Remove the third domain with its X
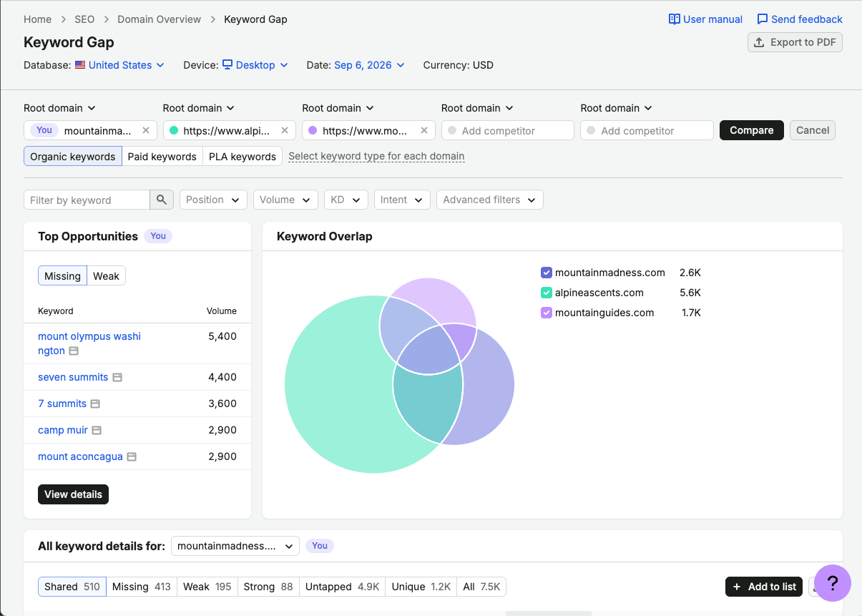The image size is (862, 616). (x=424, y=130)
